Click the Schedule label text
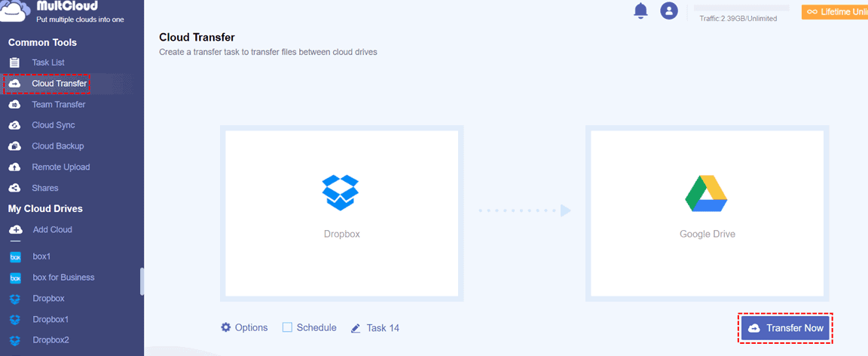This screenshot has height=356, width=868. (x=316, y=328)
